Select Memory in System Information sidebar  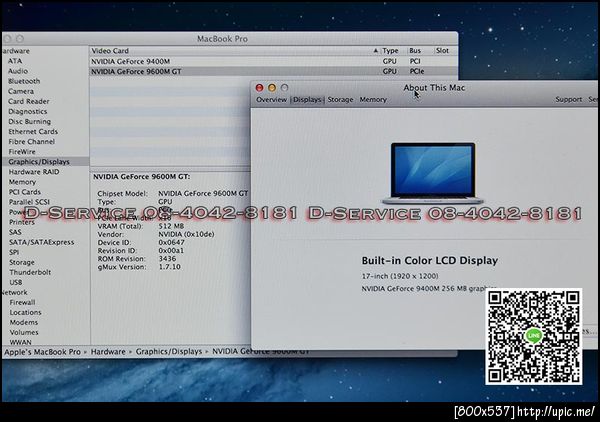[22, 182]
